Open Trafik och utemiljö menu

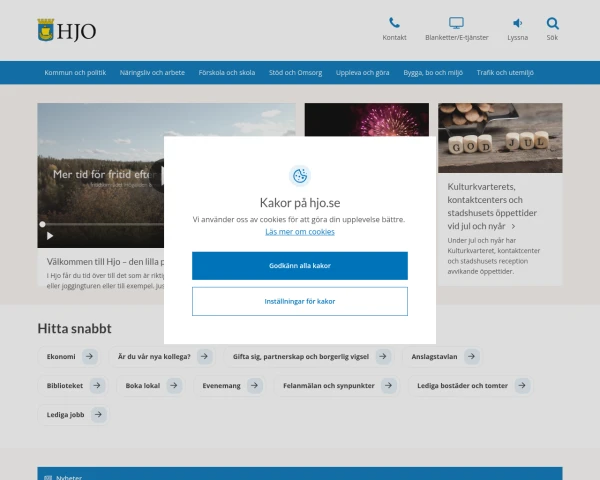click(x=505, y=73)
